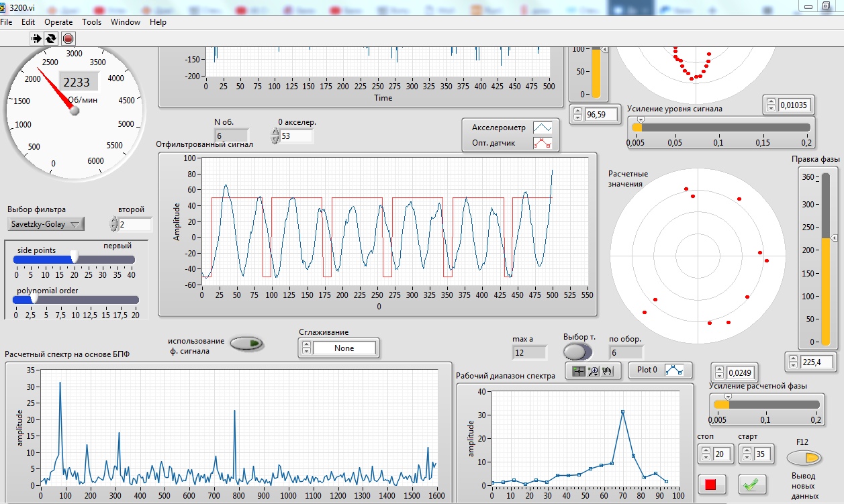Click the green checkmark button
844x504 pixels.
pos(752,483)
